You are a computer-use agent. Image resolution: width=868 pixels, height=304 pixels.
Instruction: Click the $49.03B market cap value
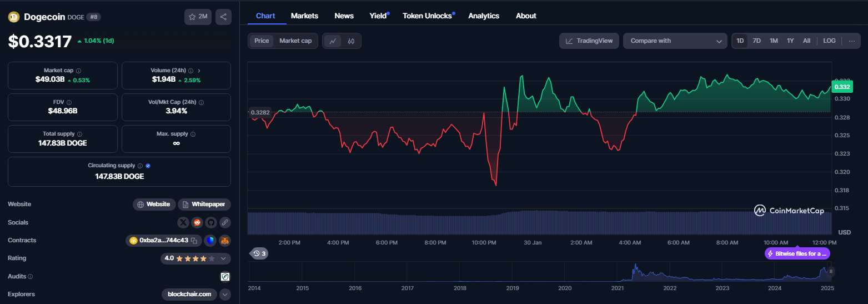point(49,79)
